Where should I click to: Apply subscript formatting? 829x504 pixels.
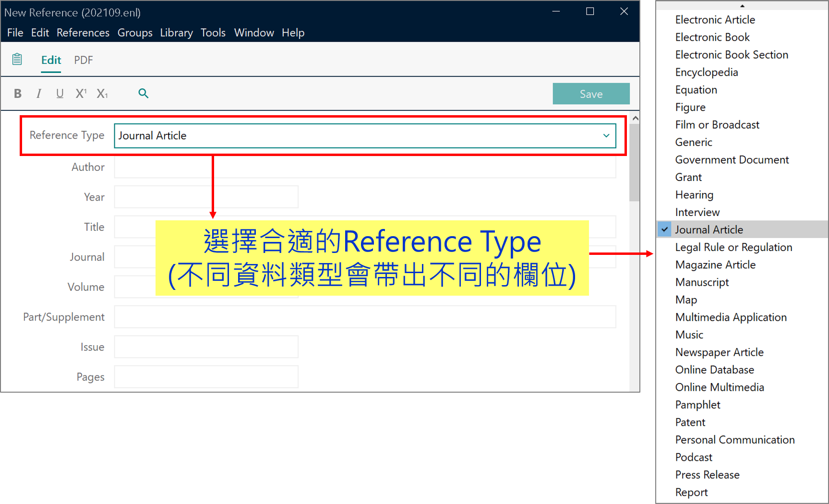pyautogui.click(x=102, y=94)
